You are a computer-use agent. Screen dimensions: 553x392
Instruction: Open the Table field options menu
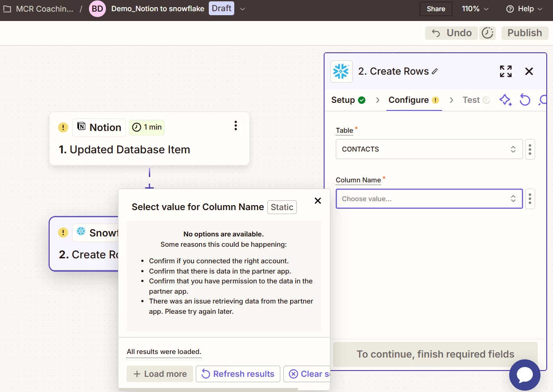pos(530,149)
